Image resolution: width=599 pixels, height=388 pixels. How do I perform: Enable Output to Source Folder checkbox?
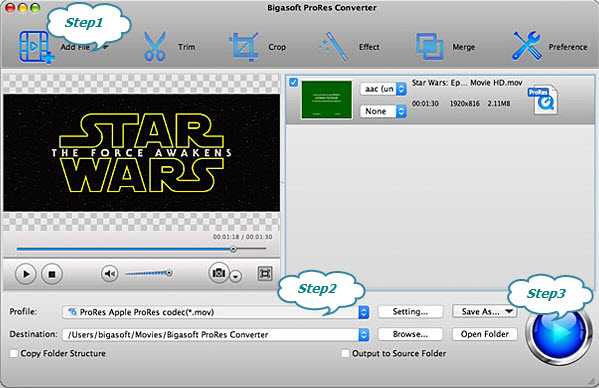345,353
